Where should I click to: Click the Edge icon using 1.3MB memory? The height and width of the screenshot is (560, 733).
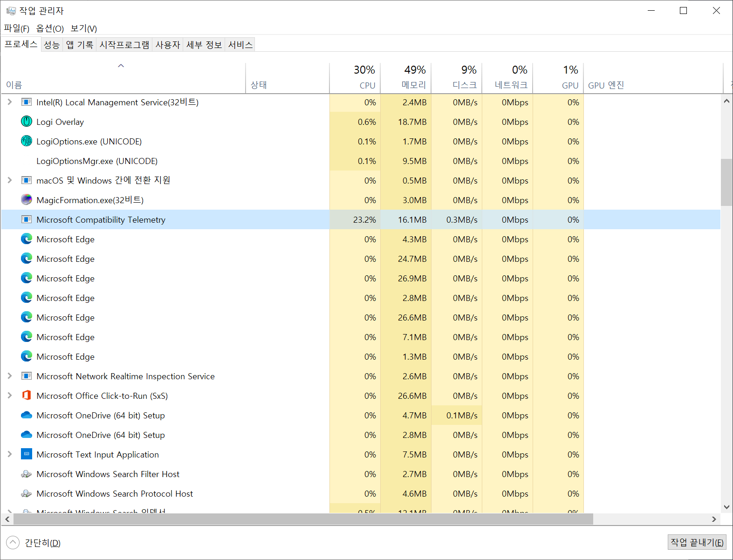(x=27, y=356)
